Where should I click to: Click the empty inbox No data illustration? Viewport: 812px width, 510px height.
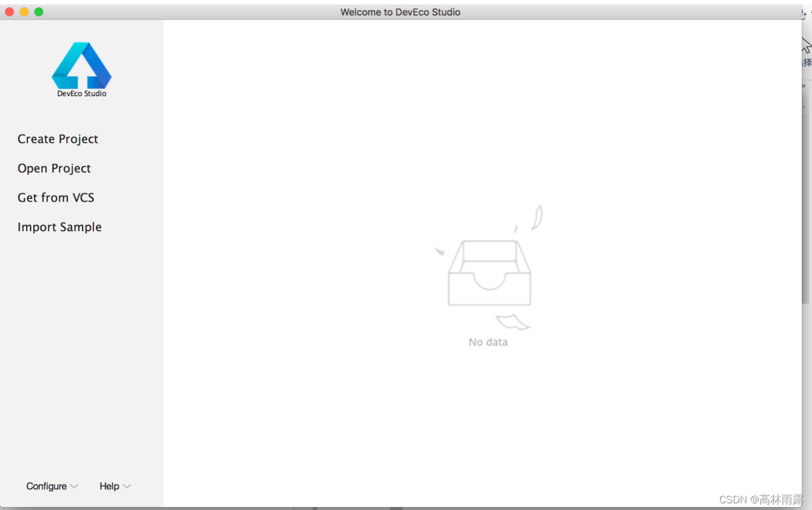click(489, 268)
